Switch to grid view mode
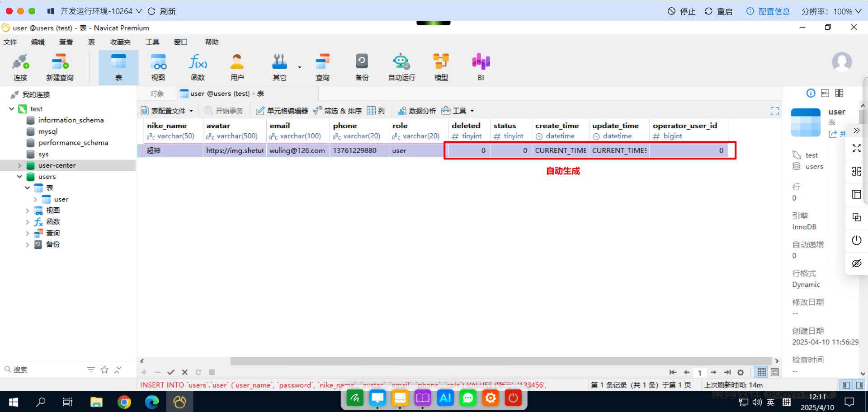 tap(762, 372)
